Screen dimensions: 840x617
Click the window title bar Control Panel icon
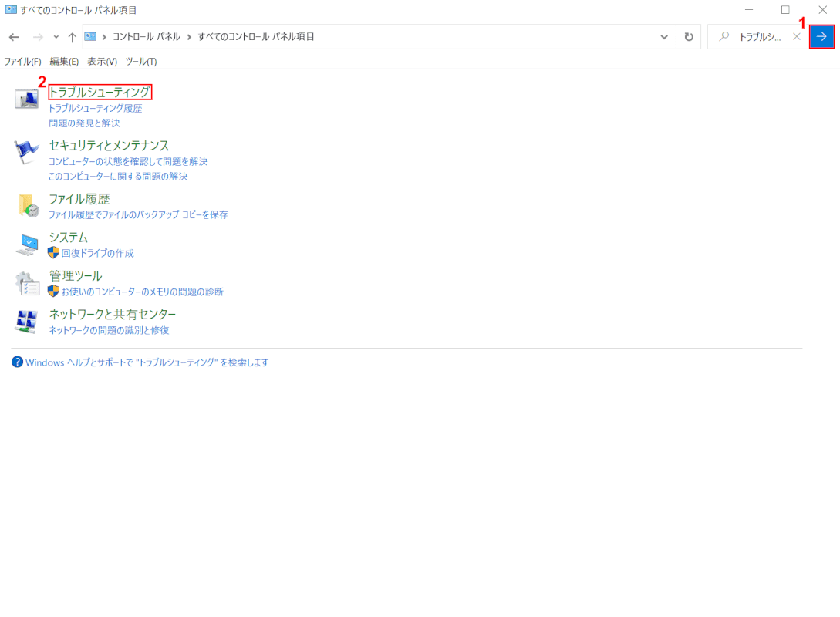11,9
